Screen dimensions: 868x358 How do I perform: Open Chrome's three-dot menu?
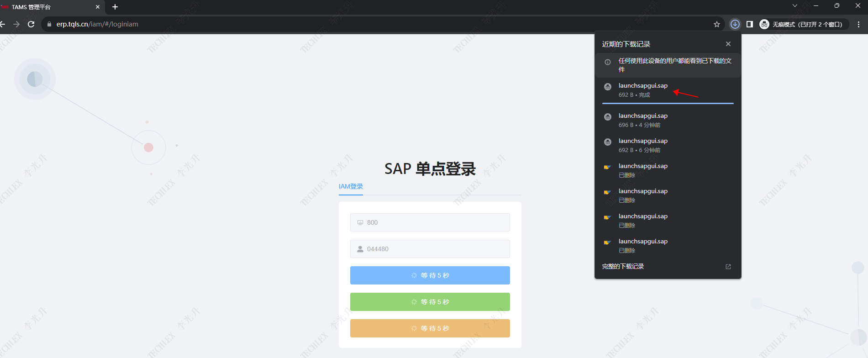click(x=859, y=24)
